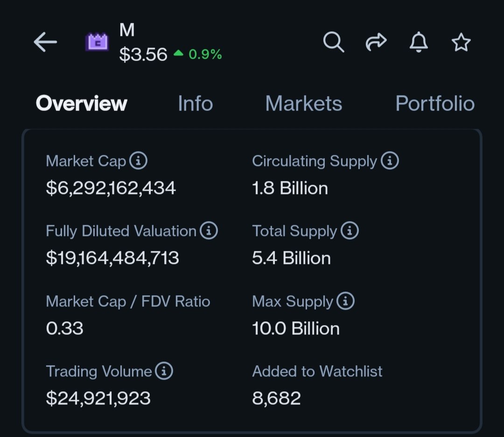Tap the $3.56 price text
The image size is (504, 437).
pos(143,55)
